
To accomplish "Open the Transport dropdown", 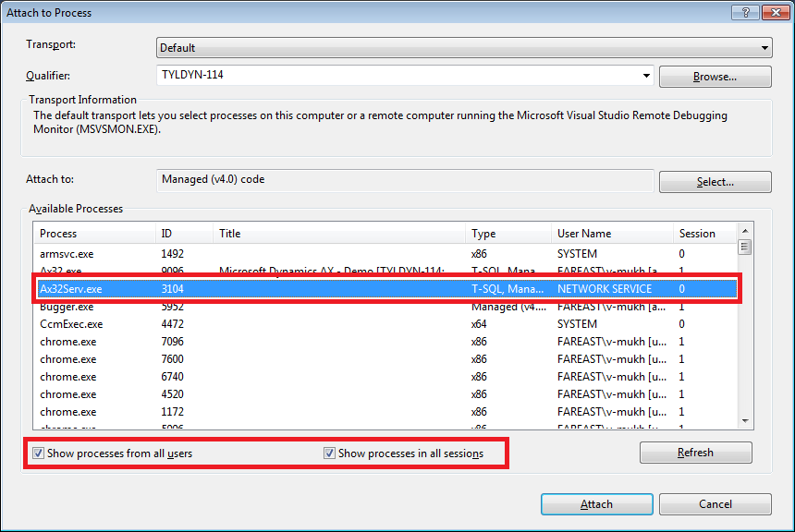I will pyautogui.click(x=764, y=48).
